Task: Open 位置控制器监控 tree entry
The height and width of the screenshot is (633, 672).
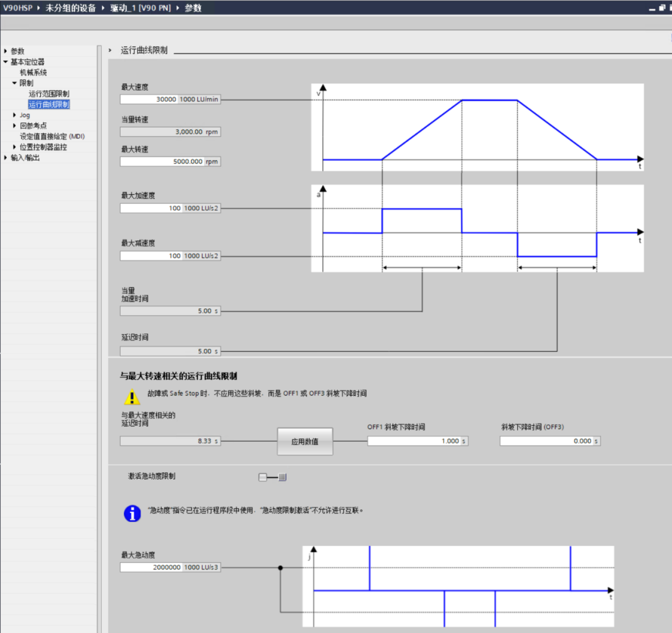Action: pos(44,147)
